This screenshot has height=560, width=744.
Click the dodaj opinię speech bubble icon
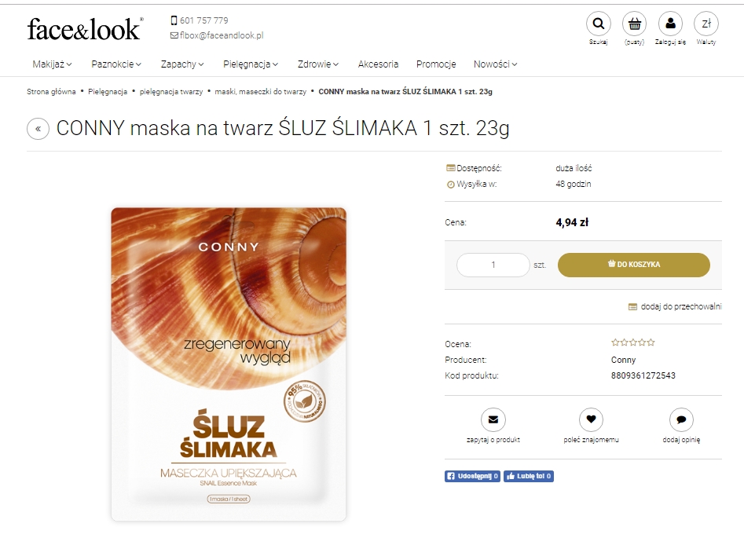click(681, 419)
